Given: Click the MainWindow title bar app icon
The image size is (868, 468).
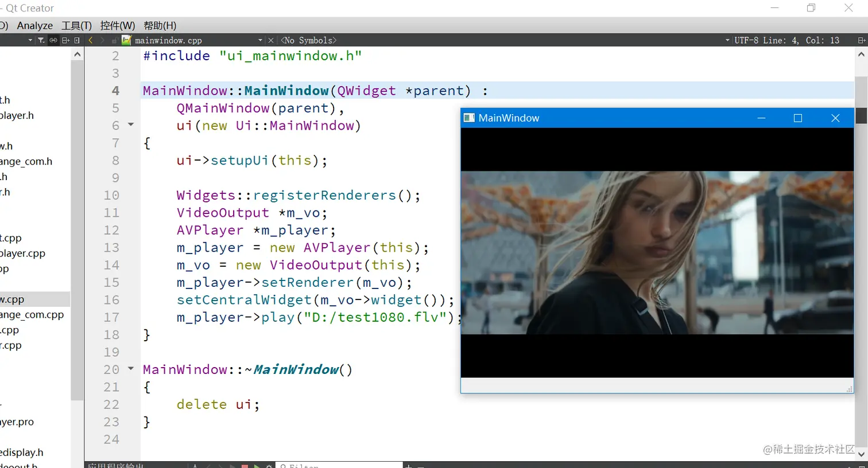Looking at the screenshot, I should point(469,118).
